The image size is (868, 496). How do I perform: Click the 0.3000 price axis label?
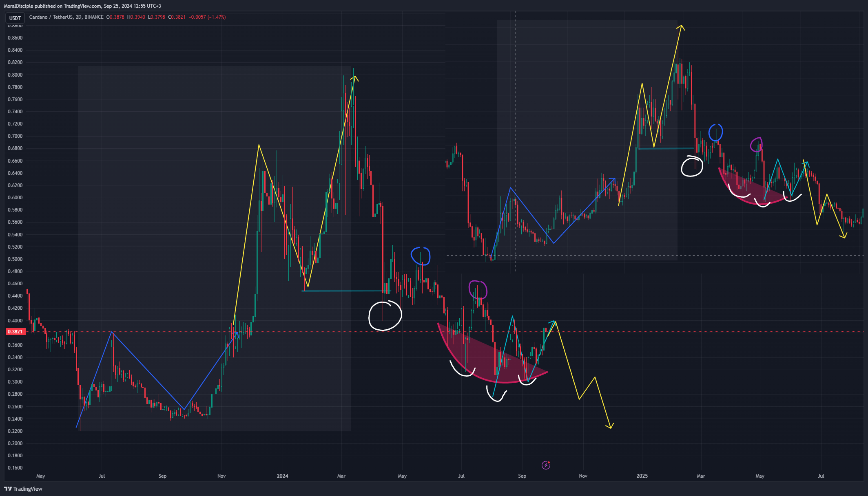pos(15,382)
